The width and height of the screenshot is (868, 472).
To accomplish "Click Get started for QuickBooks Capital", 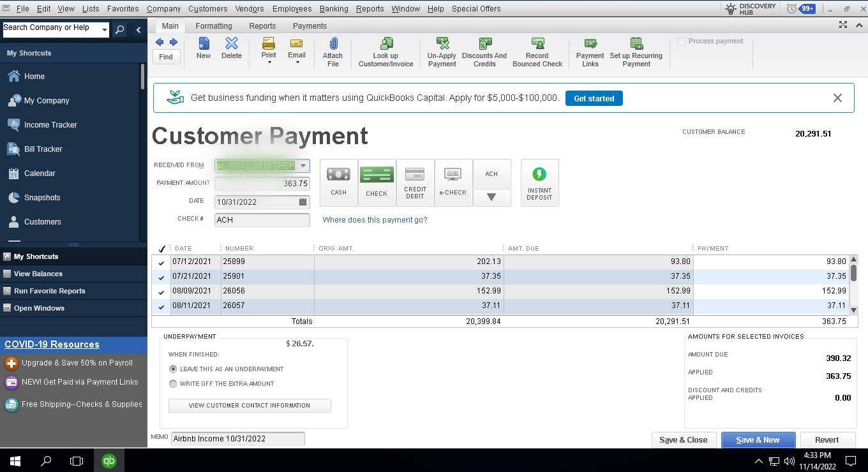I will pyautogui.click(x=594, y=99).
